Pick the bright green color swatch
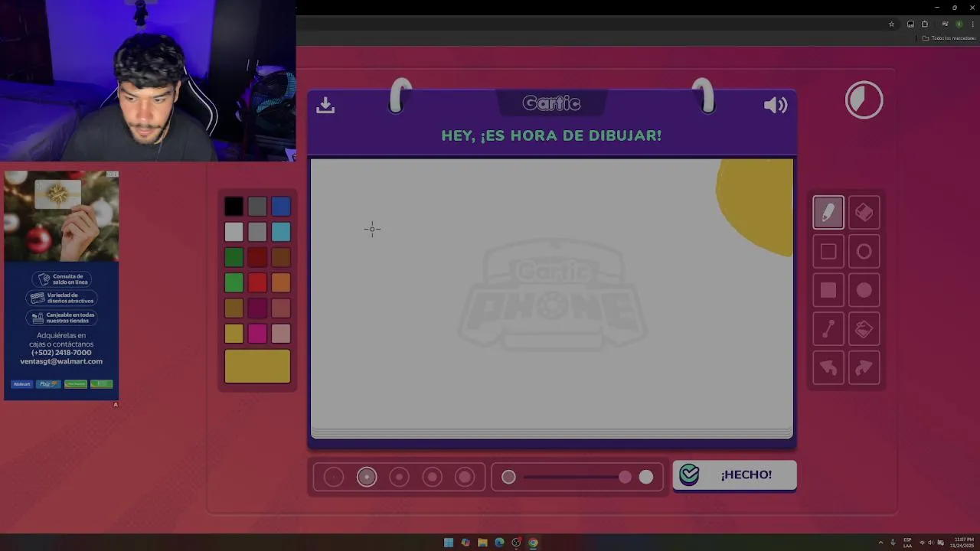Screen dimensions: 980x551 tap(234, 282)
